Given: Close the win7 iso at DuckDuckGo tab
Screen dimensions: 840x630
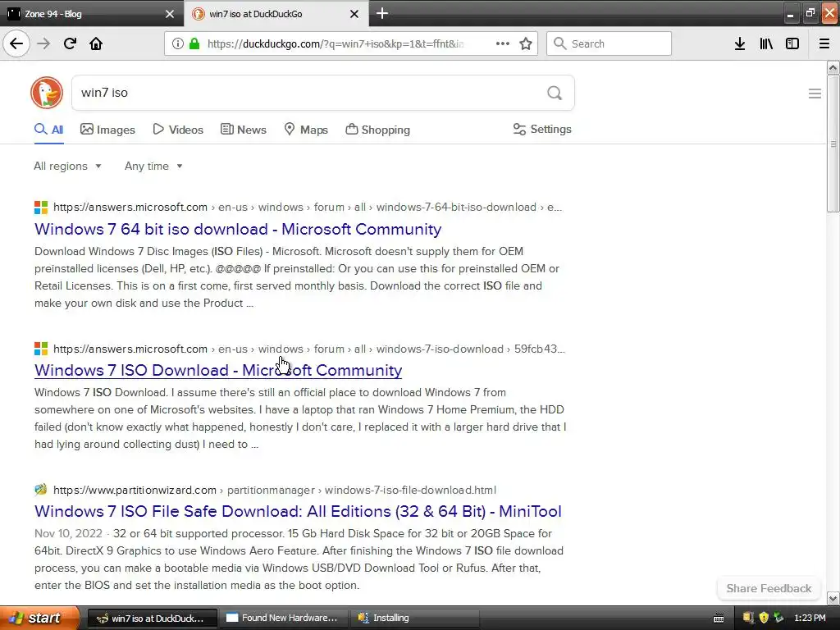Looking at the screenshot, I should (x=354, y=14).
